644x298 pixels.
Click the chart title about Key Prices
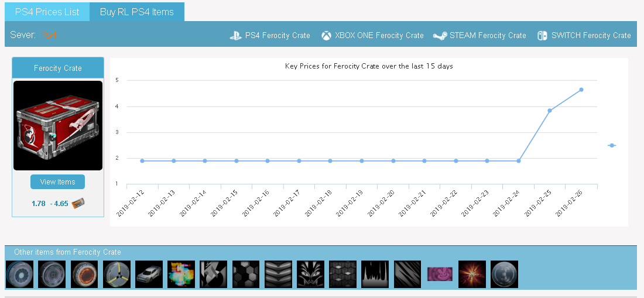369,66
